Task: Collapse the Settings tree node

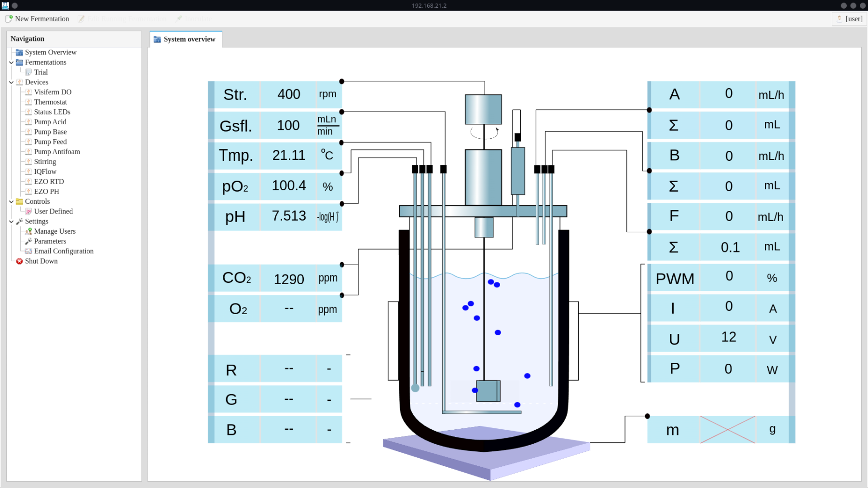Action: point(11,222)
